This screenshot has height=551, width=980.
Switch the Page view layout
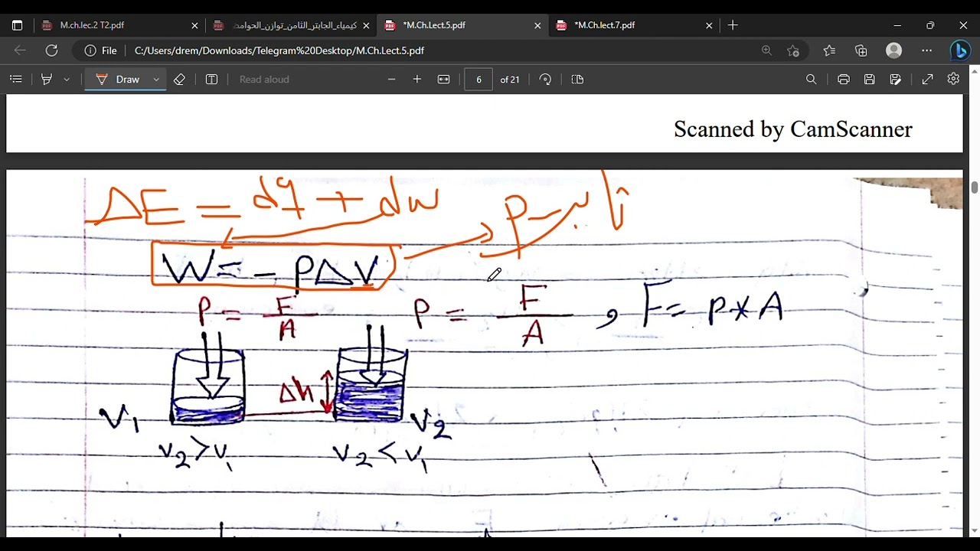[x=578, y=79]
